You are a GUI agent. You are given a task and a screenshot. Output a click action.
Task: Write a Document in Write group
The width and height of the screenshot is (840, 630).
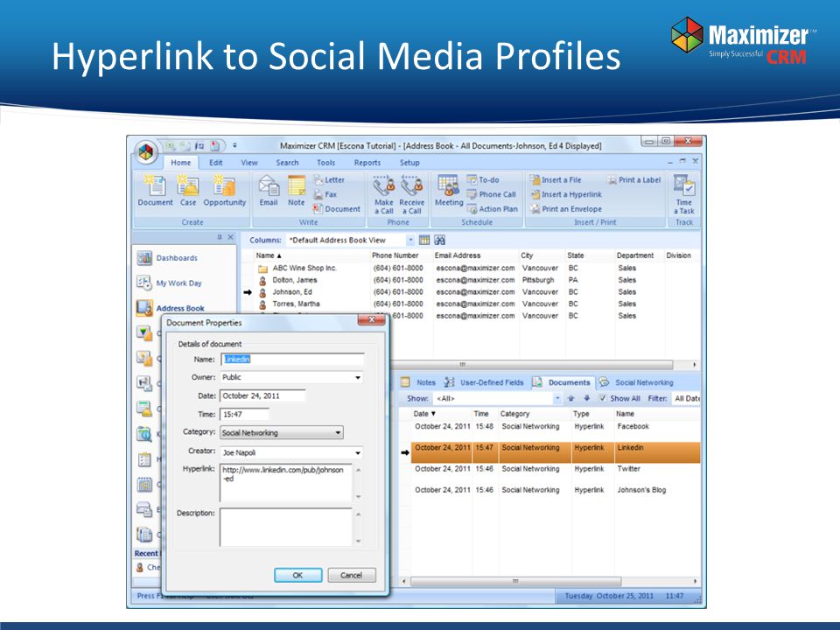[337, 209]
